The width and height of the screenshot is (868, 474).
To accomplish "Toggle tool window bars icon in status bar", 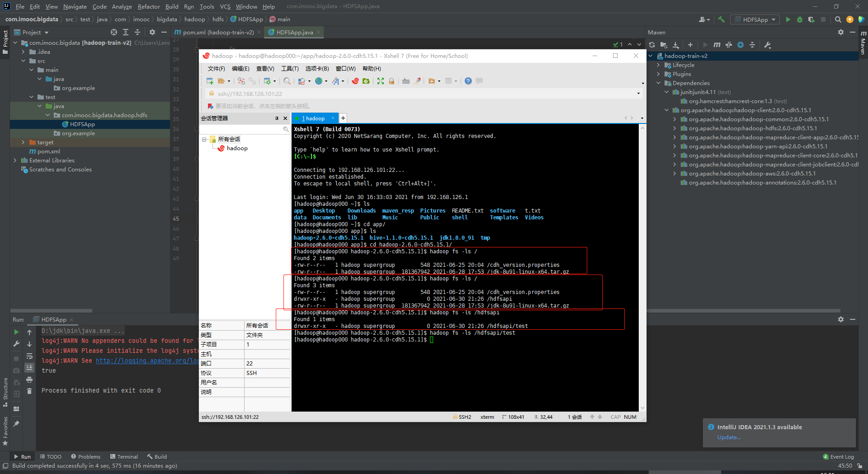I will pyautogui.click(x=5, y=466).
